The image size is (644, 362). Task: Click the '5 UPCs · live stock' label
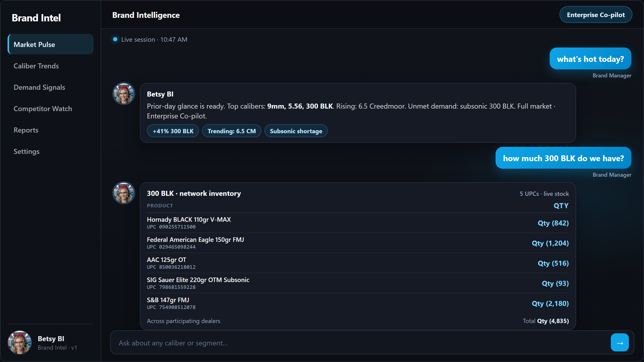pos(544,194)
